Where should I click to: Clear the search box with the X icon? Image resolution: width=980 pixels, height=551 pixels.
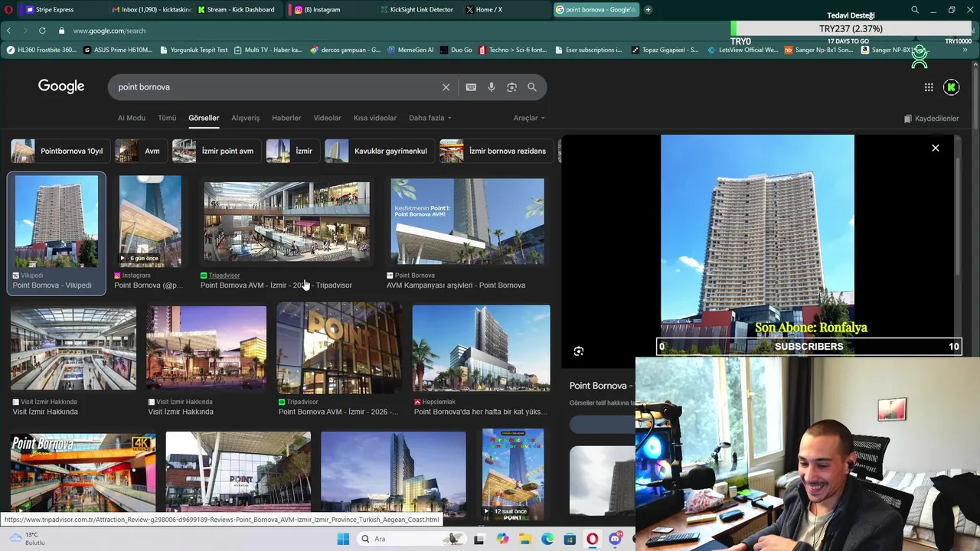tap(446, 87)
